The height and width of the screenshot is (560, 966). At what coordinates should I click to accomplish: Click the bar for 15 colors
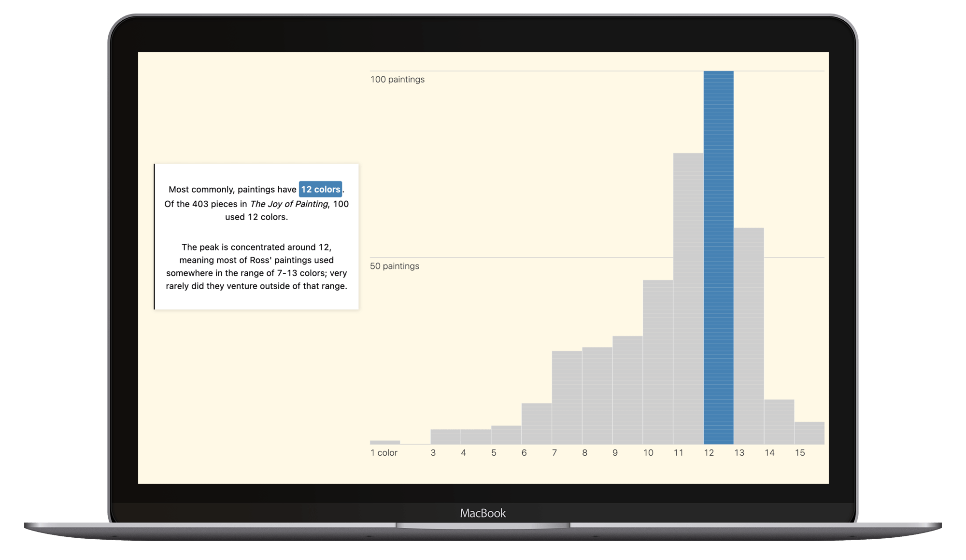(x=810, y=433)
